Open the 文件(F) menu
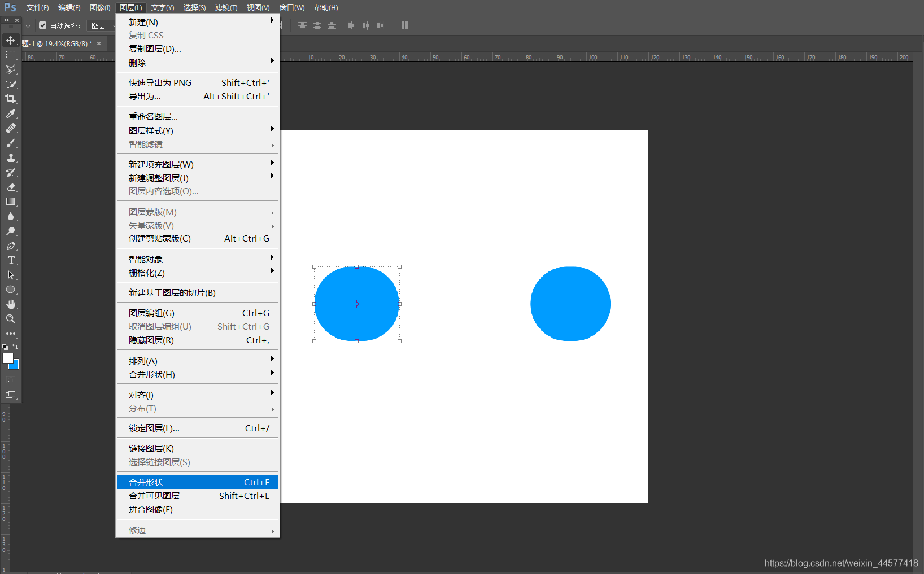Image resolution: width=924 pixels, height=574 pixels. [37, 7]
